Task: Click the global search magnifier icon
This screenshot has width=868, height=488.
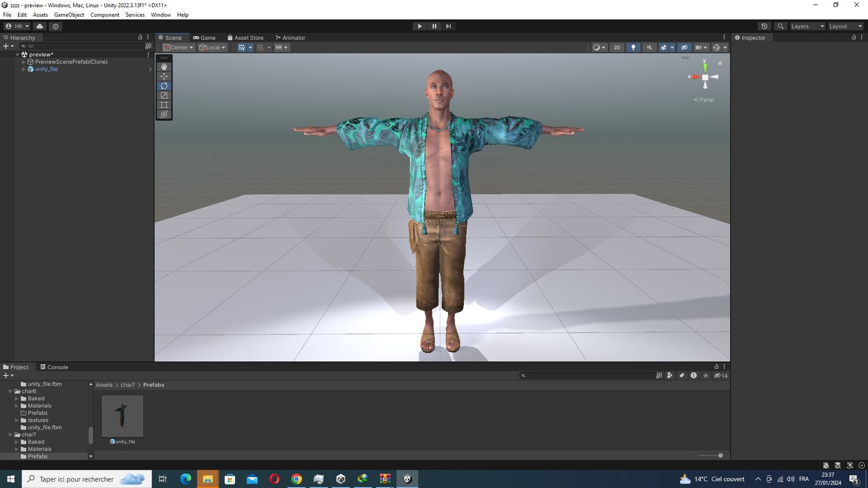Action: (780, 26)
